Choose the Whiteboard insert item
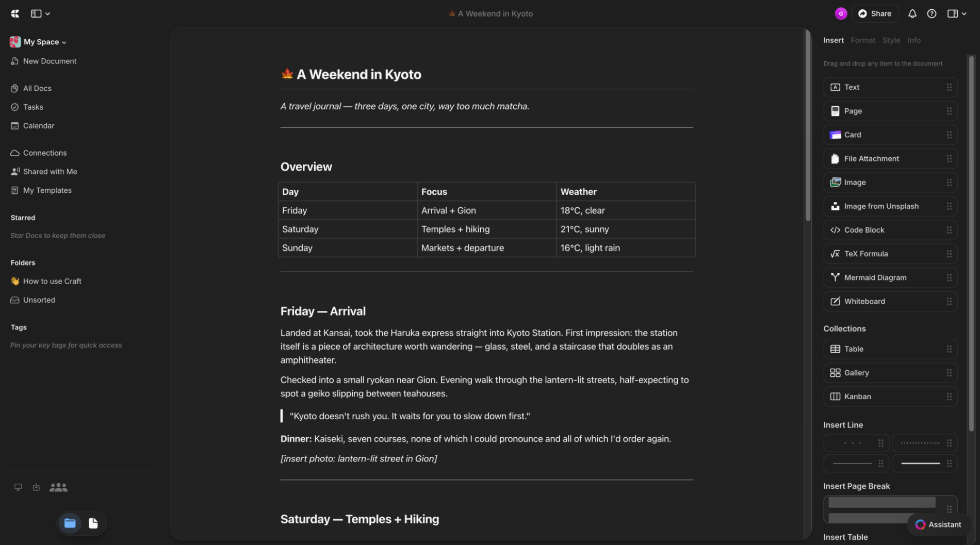 [890, 301]
